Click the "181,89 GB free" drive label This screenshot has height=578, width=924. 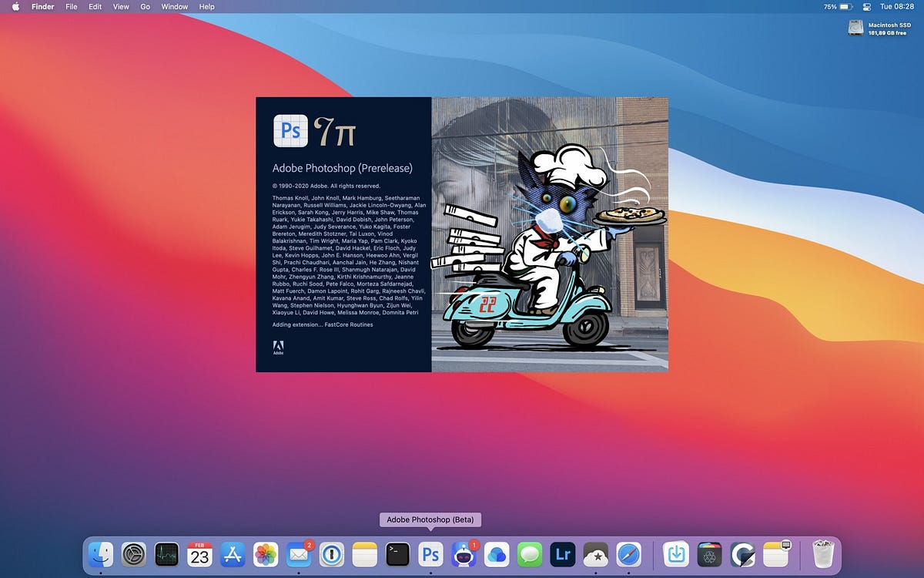[x=888, y=33]
